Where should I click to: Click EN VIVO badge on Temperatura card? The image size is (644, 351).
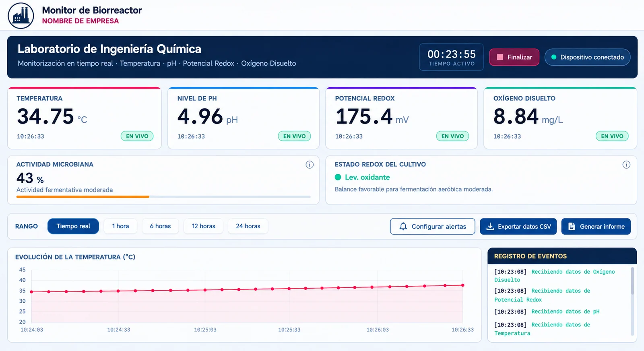tap(137, 136)
